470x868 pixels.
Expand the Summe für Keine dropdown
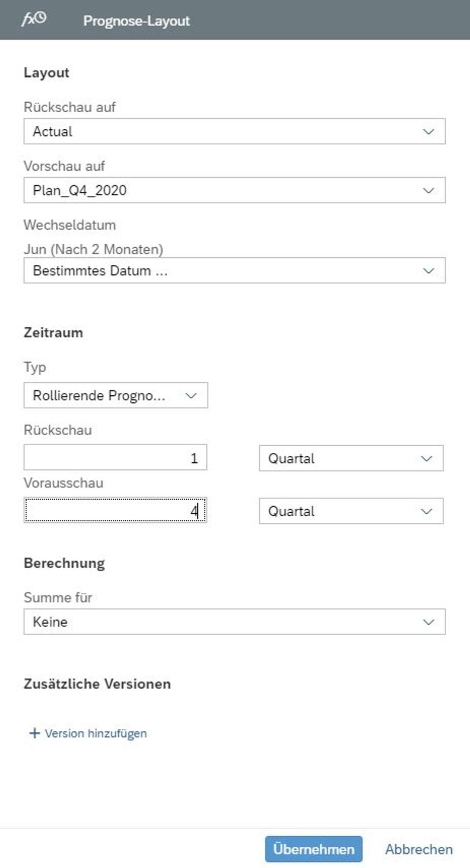(234, 622)
